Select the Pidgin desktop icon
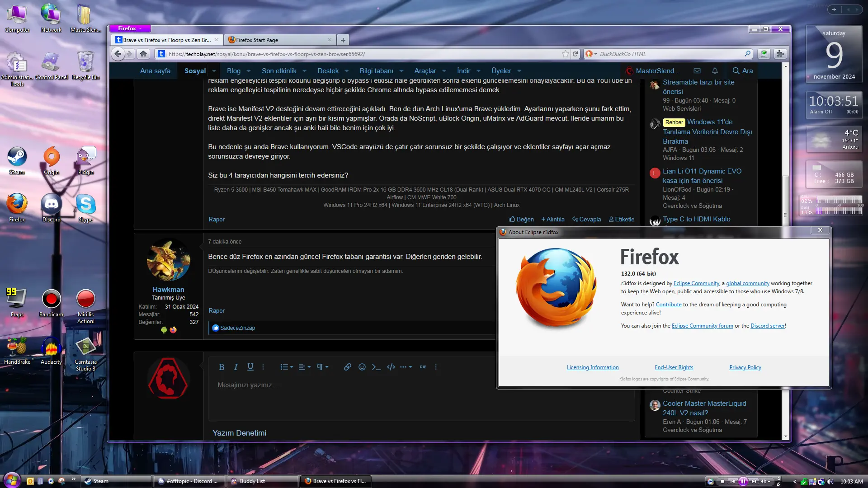 coord(86,160)
